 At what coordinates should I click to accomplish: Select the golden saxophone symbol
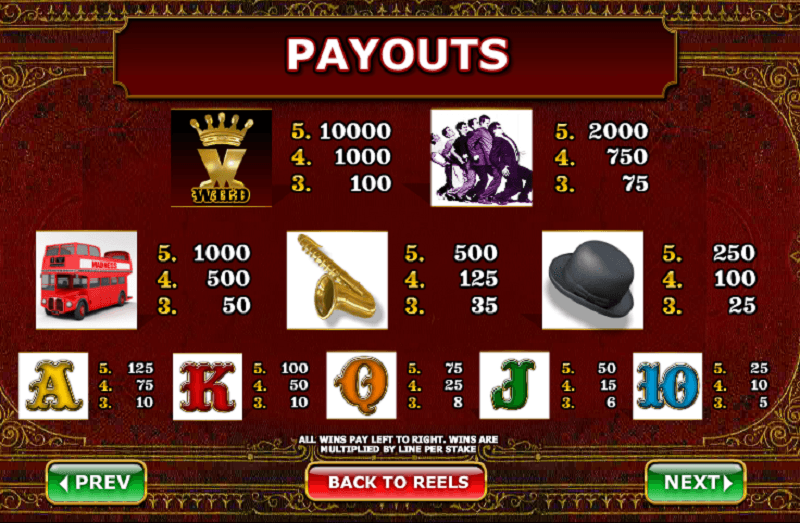(x=337, y=280)
